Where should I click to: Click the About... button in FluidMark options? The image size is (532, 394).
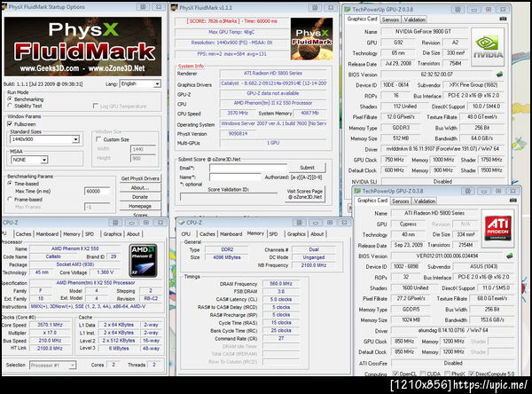(140, 187)
